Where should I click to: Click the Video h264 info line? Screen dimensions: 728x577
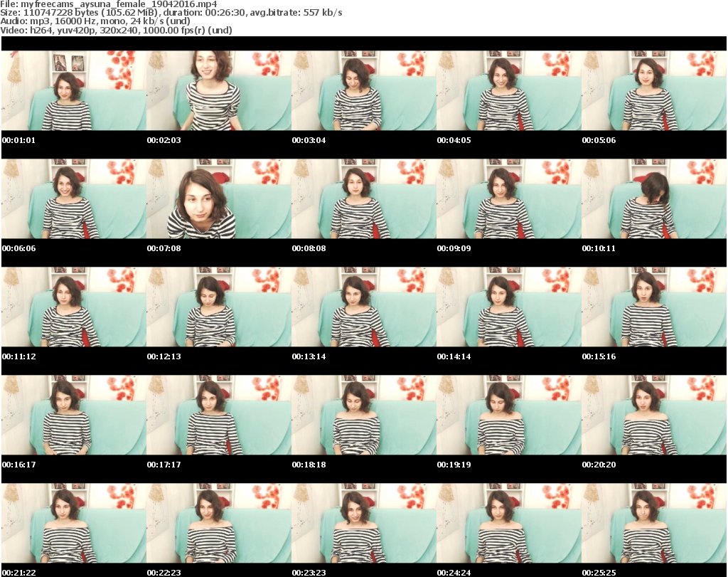(116, 30)
